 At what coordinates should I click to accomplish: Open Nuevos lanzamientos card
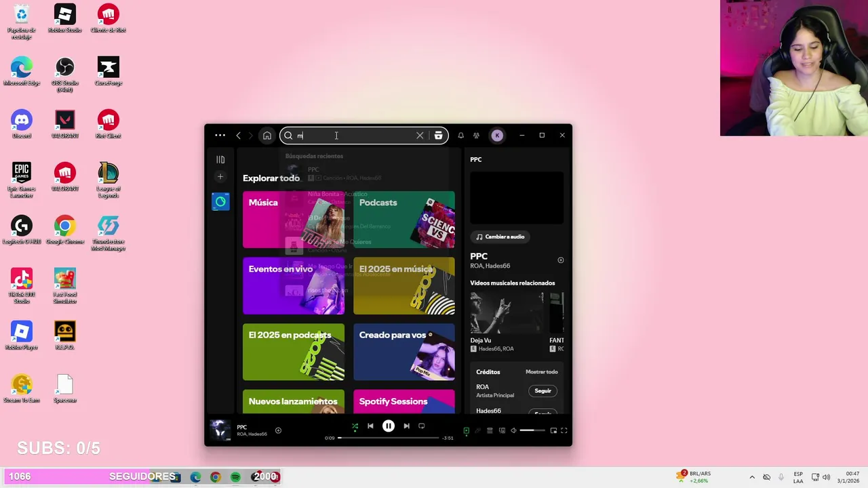click(x=294, y=401)
